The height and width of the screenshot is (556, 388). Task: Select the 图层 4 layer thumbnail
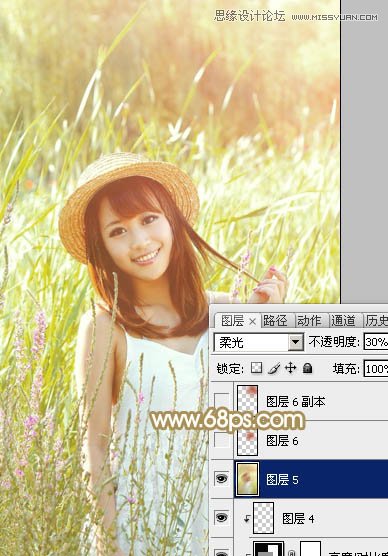pyautogui.click(x=264, y=518)
